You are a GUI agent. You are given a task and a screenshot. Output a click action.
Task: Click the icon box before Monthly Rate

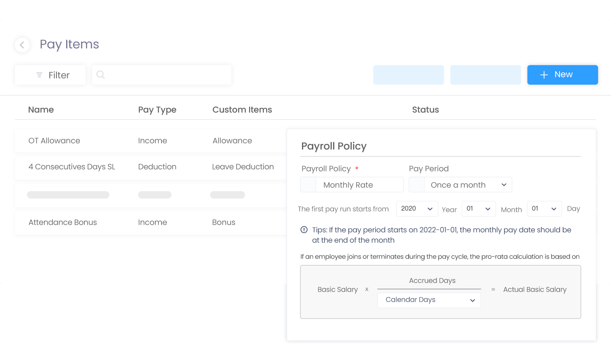[x=308, y=185]
